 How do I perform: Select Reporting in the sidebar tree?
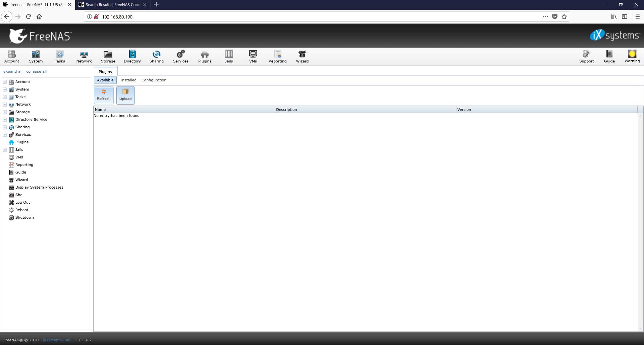click(x=24, y=165)
